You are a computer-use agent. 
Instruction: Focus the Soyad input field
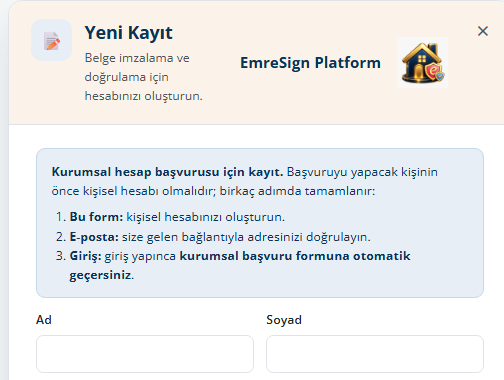coord(375,354)
